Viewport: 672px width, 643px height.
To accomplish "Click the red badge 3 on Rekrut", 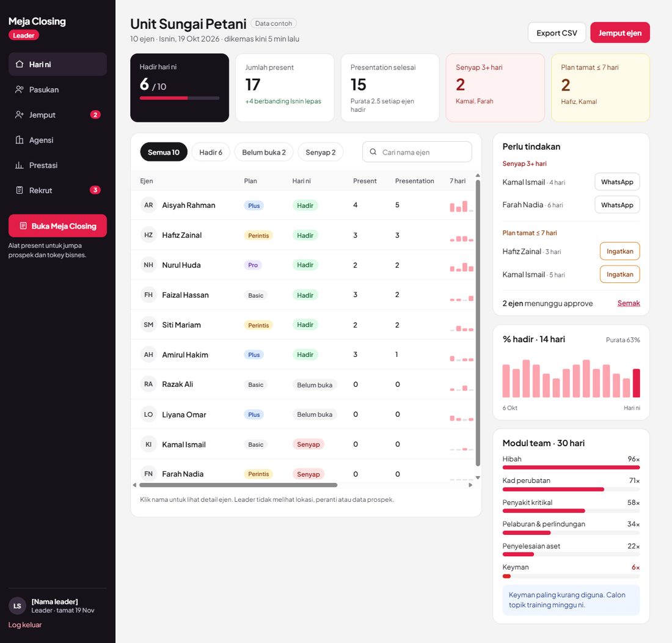I will 95,190.
